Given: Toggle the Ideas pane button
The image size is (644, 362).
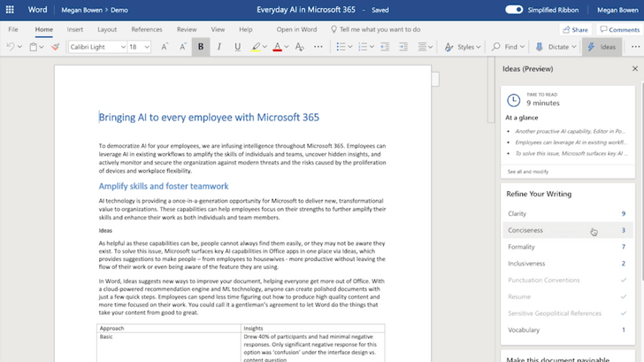Looking at the screenshot, I should 602,47.
